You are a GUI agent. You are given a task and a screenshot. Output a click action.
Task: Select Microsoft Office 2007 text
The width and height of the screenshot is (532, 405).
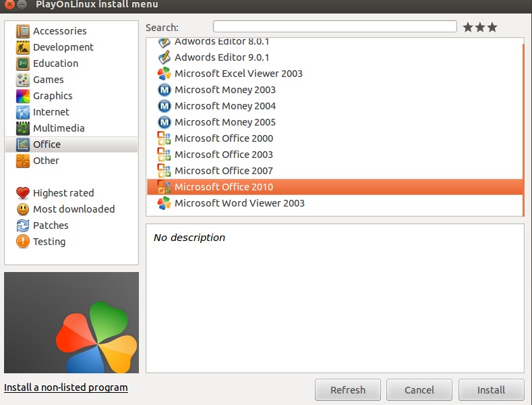tap(224, 171)
